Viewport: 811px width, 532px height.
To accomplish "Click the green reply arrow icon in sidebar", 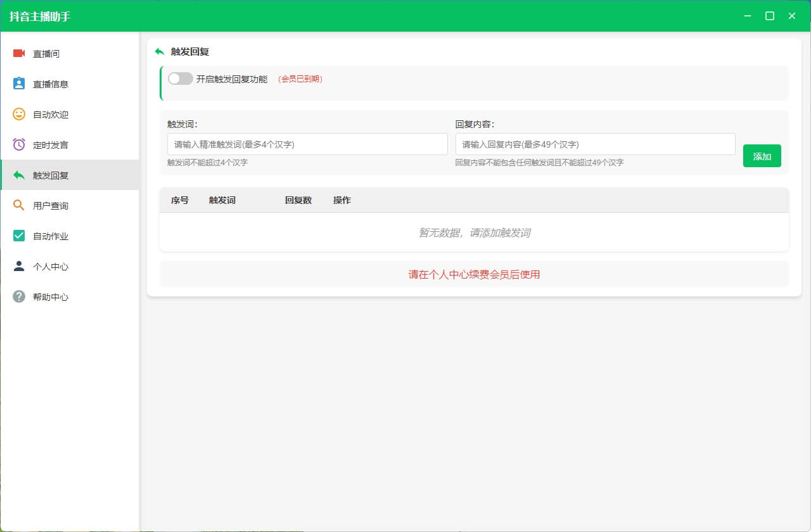I will (19, 175).
